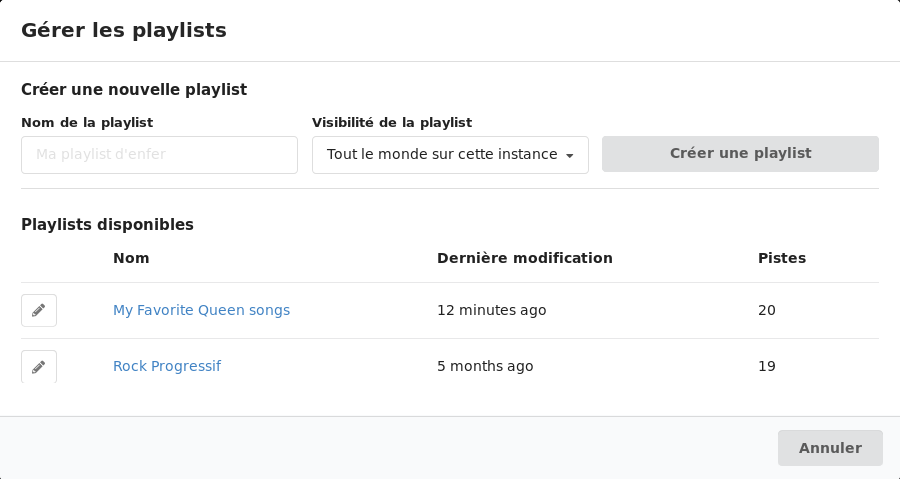Screen dimensions: 900x479
Task: Select the 12 minutes ago cell
Action: tap(492, 310)
